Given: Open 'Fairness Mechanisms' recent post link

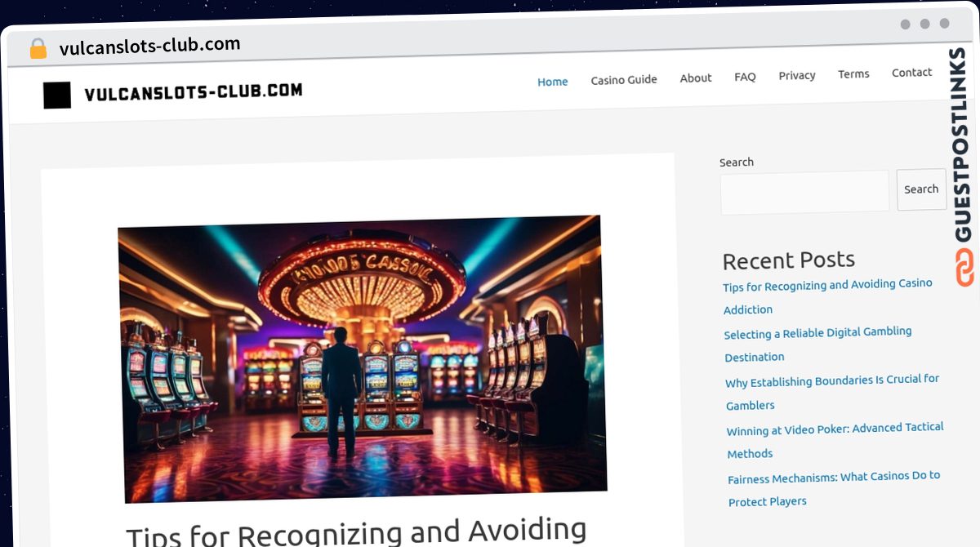Looking at the screenshot, I should point(834,488).
